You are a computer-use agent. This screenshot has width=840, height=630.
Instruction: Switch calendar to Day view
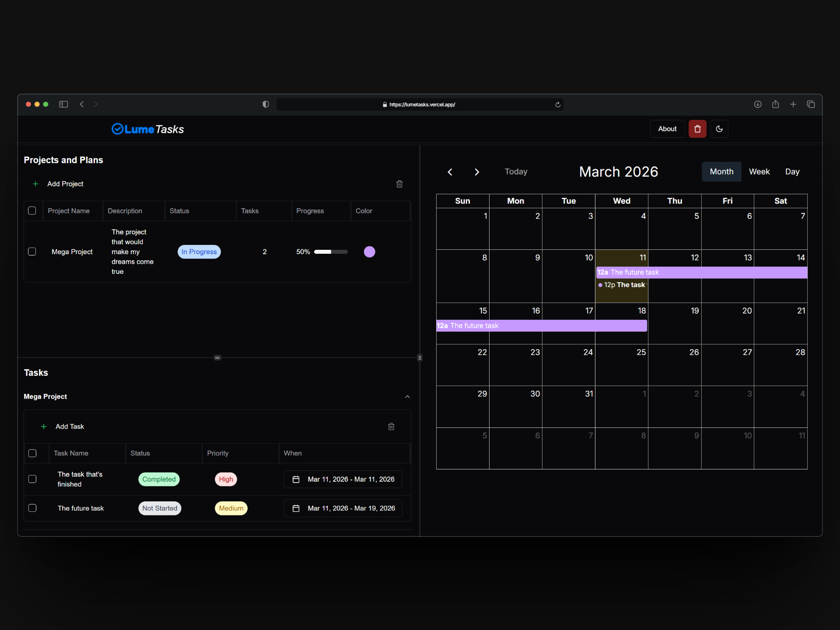[792, 172]
